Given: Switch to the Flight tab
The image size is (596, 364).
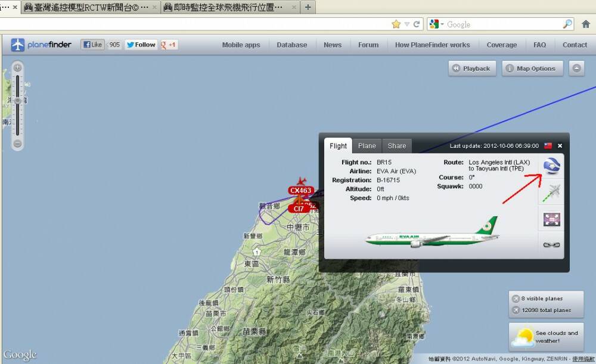Looking at the screenshot, I should tap(338, 146).
